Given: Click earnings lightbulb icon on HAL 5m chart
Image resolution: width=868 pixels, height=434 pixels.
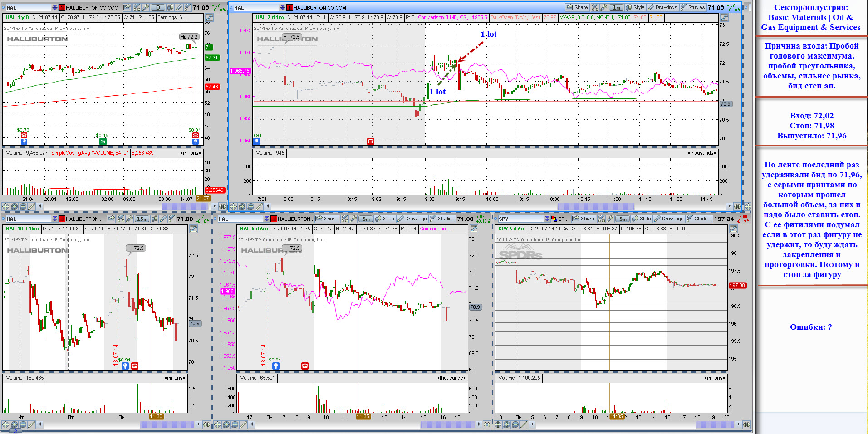Looking at the screenshot, I should [x=275, y=366].
